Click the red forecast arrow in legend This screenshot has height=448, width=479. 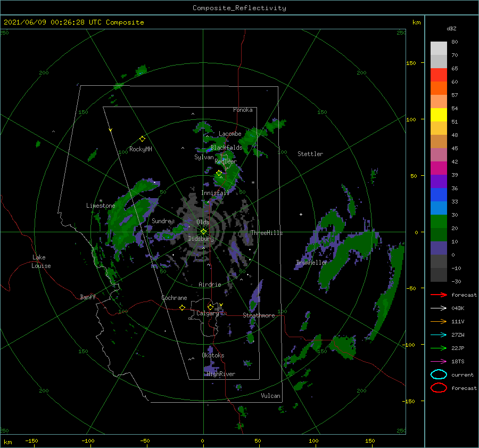click(x=439, y=295)
